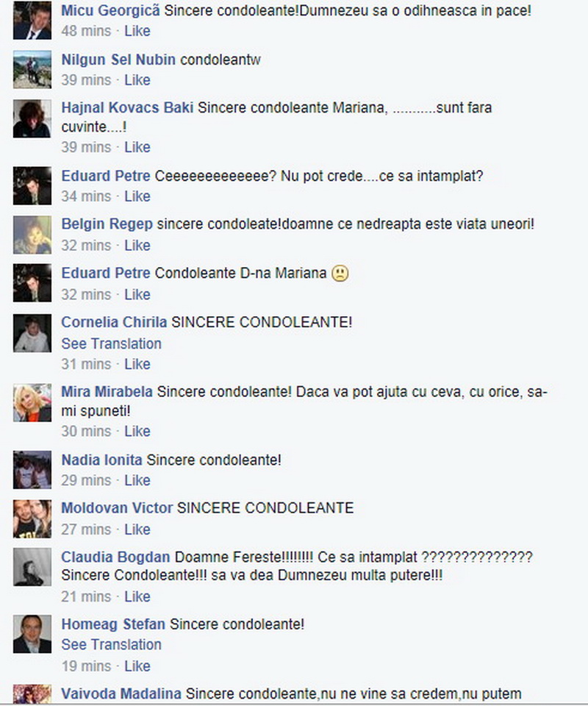Click Moldovan Victor's avatar image
Viewport: 588px width, 706px height.
tap(32, 518)
